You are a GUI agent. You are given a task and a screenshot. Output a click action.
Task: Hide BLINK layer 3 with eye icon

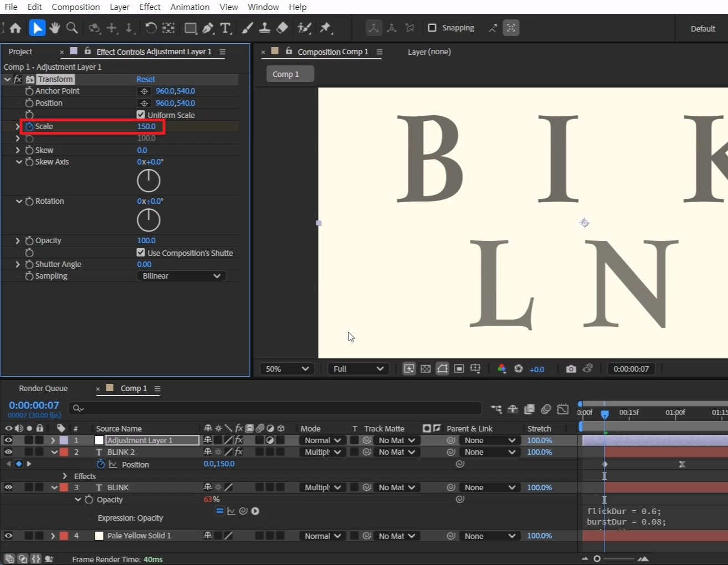point(8,487)
